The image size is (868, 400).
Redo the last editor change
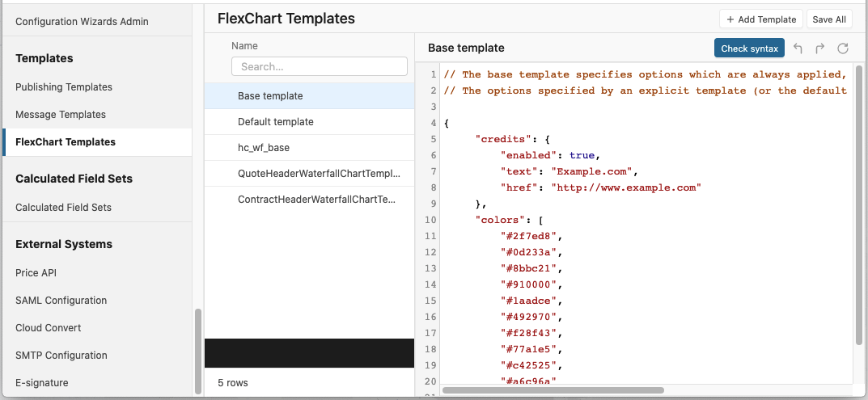[x=819, y=48]
